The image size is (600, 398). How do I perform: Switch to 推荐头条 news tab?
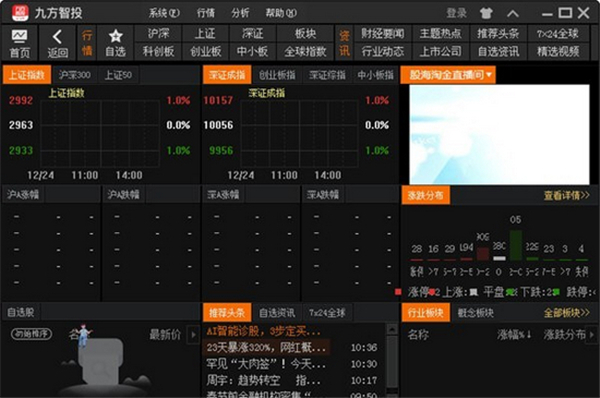tap(227, 313)
